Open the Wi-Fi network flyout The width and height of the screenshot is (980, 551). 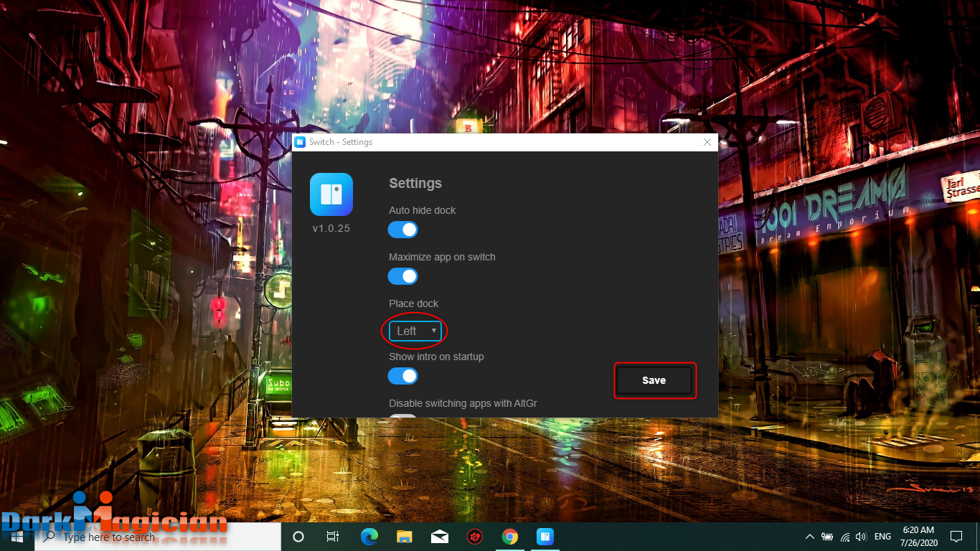click(x=845, y=537)
